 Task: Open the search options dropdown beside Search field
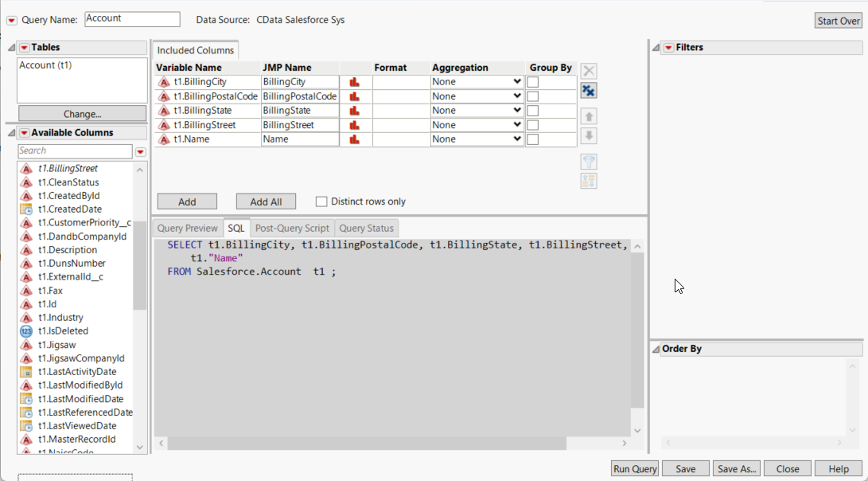pos(140,151)
